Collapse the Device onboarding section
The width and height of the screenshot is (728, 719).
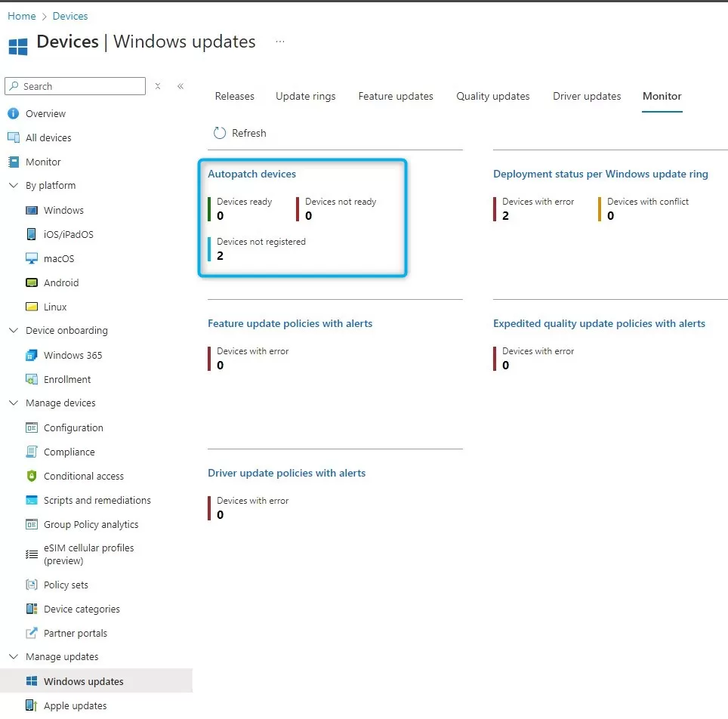14,330
